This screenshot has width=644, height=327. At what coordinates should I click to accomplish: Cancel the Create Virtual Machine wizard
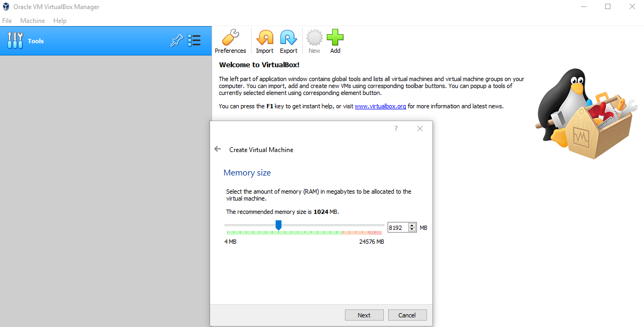click(x=407, y=315)
